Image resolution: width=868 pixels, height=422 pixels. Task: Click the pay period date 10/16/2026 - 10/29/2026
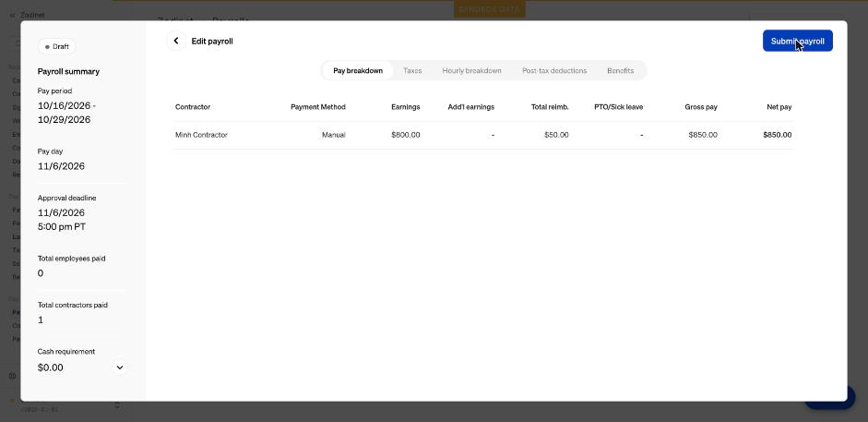(x=66, y=113)
